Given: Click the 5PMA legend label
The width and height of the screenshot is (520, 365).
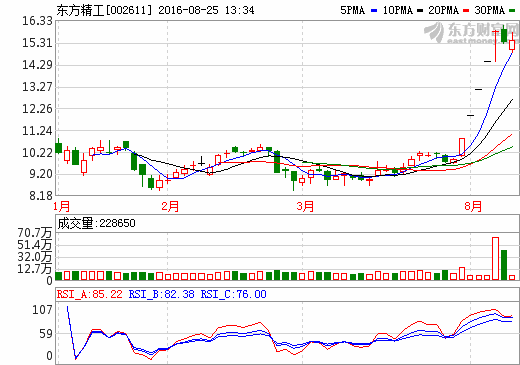Looking at the screenshot, I should coord(352,10).
